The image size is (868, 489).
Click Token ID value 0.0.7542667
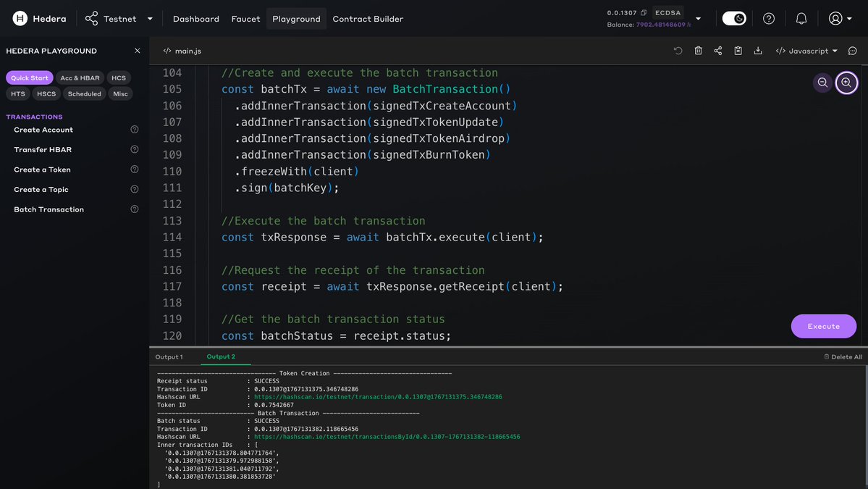click(x=274, y=405)
